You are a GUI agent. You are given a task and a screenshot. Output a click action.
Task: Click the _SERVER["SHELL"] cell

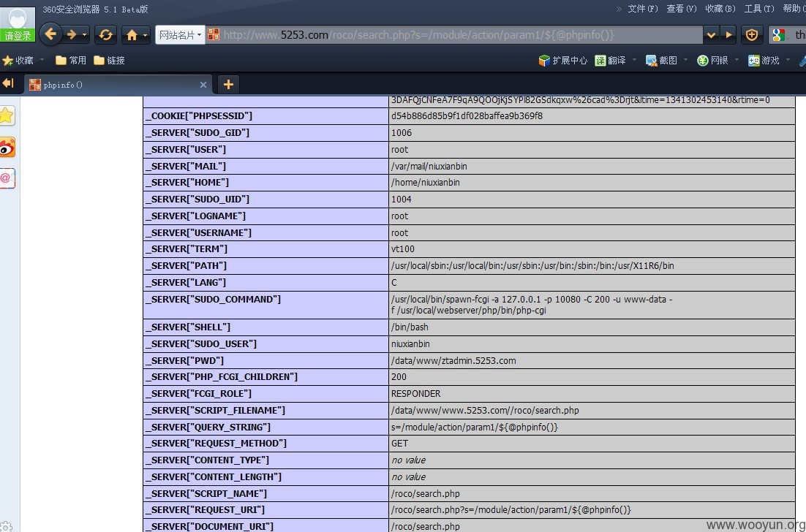click(x=265, y=327)
